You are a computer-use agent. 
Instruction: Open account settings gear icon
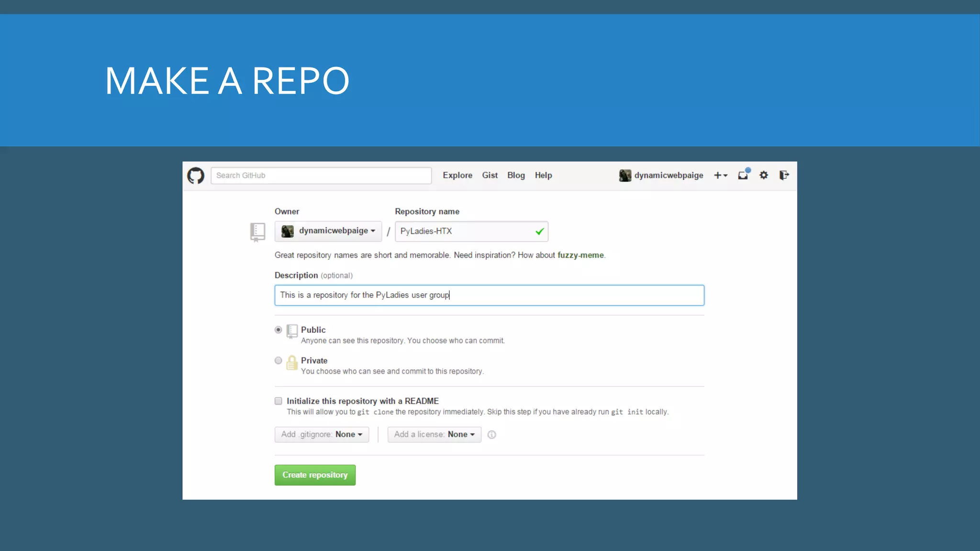pos(764,175)
